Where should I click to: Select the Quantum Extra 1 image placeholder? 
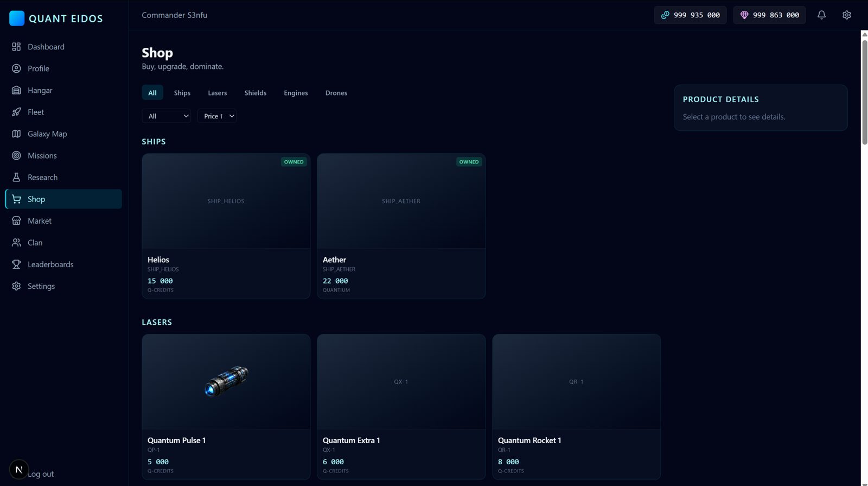point(401,382)
